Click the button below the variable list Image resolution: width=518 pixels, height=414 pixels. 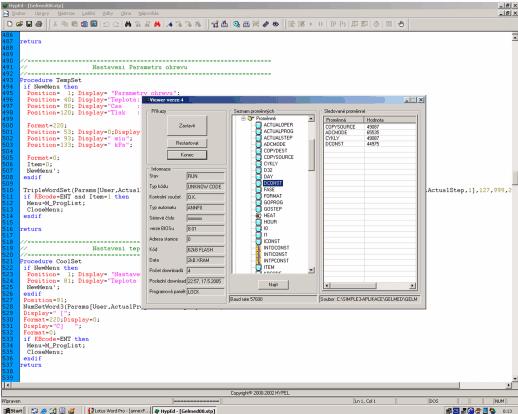point(273,284)
